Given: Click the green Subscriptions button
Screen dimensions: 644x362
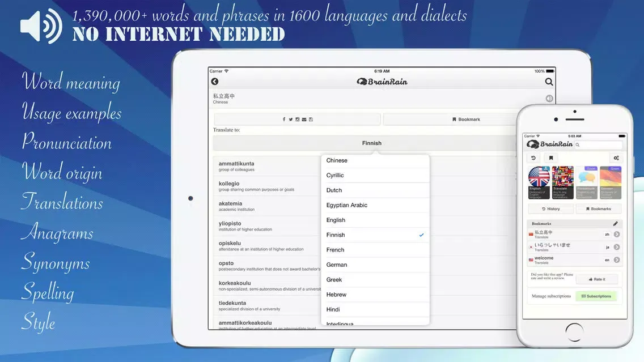Looking at the screenshot, I should 596,296.
